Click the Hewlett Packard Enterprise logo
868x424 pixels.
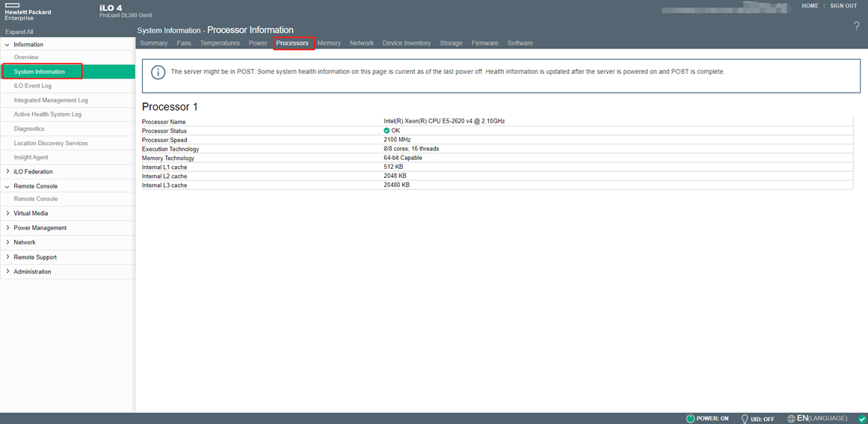pyautogui.click(x=28, y=11)
